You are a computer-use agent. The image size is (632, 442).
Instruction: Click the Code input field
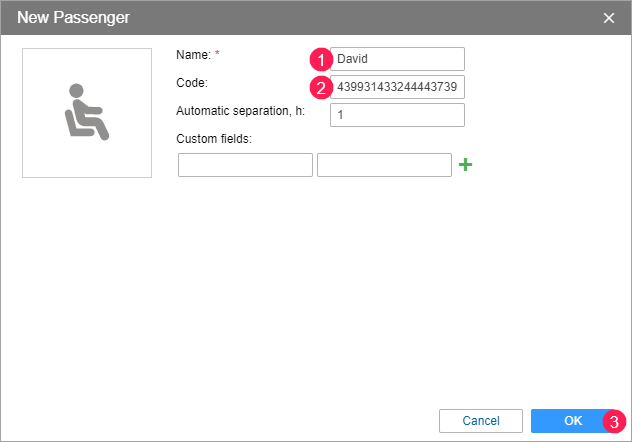point(397,87)
